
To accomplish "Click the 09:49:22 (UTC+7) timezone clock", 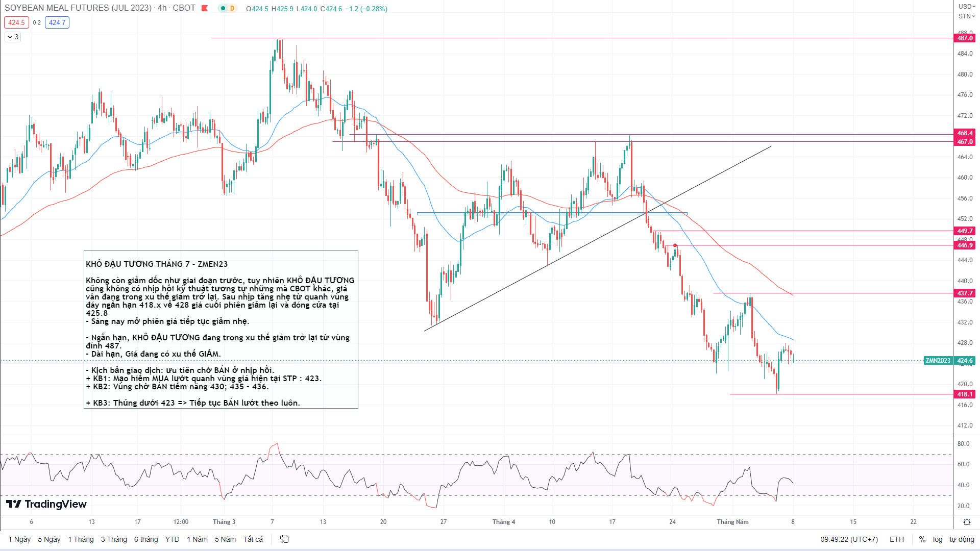I will tap(849, 539).
